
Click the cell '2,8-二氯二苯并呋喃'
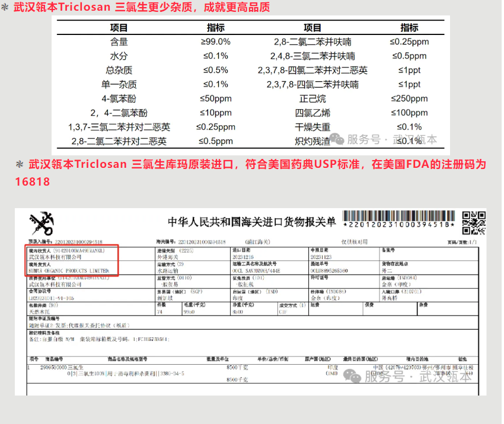(312, 42)
